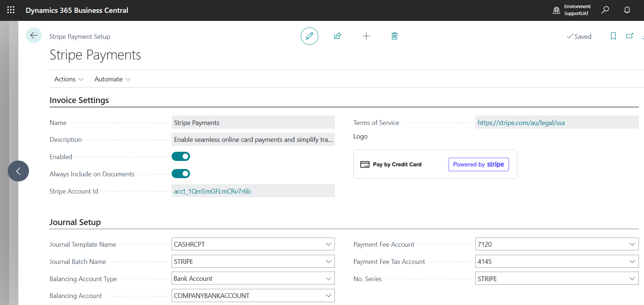Open the Actions menu

click(69, 79)
